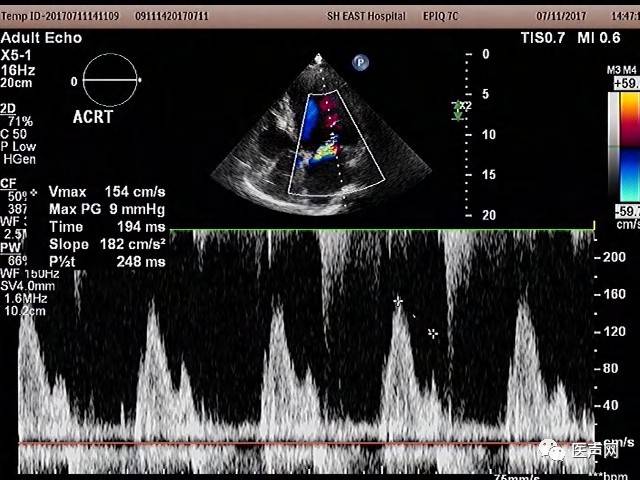Select the red Doppler baseline
The width and height of the screenshot is (640, 480).
pyautogui.click(x=300, y=443)
